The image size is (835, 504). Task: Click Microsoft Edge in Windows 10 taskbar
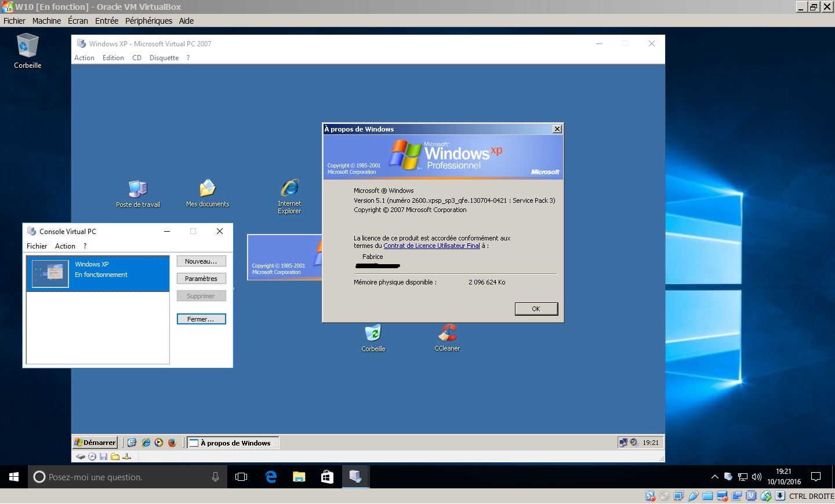coord(271,477)
